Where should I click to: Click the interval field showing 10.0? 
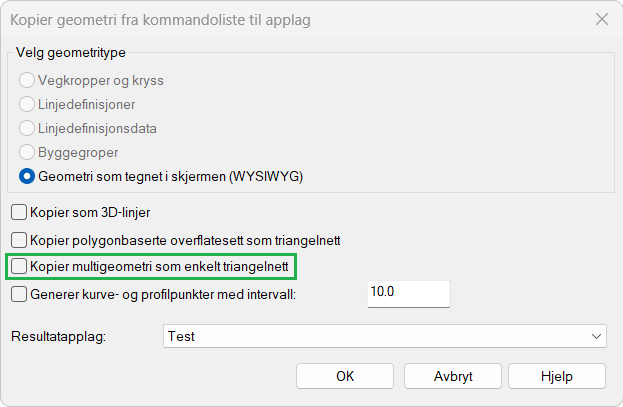pos(408,293)
